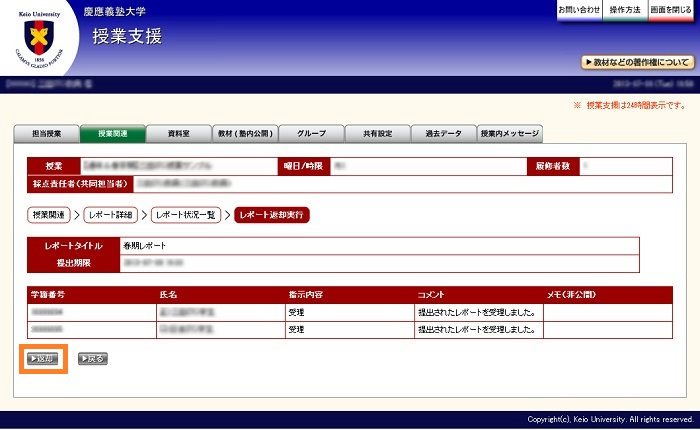Open the 教材(塾内公開) tab
The width and height of the screenshot is (700, 430).
coord(245,133)
